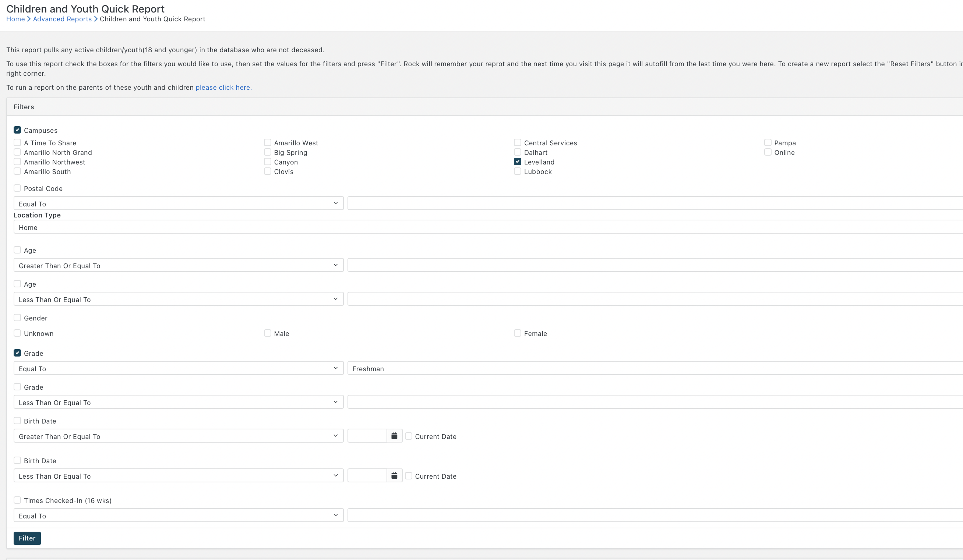
Task: Enable the second Birth Date filter checkbox
Action: 17,460
